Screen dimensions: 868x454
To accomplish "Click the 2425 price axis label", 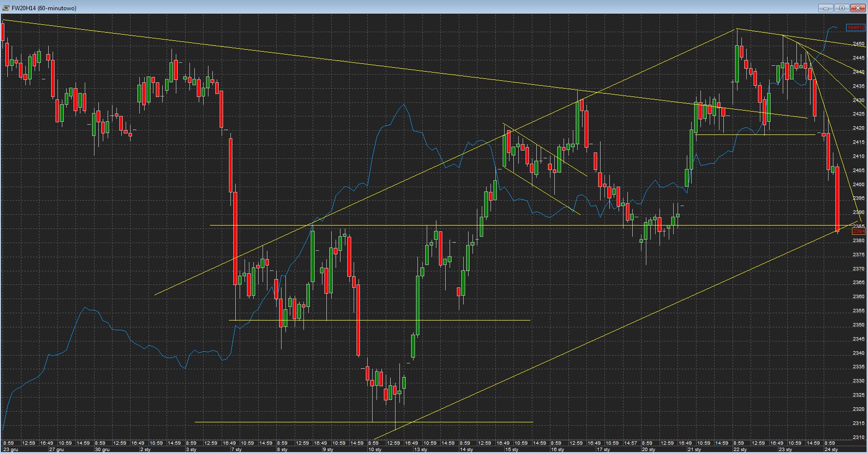I will coord(859,114).
